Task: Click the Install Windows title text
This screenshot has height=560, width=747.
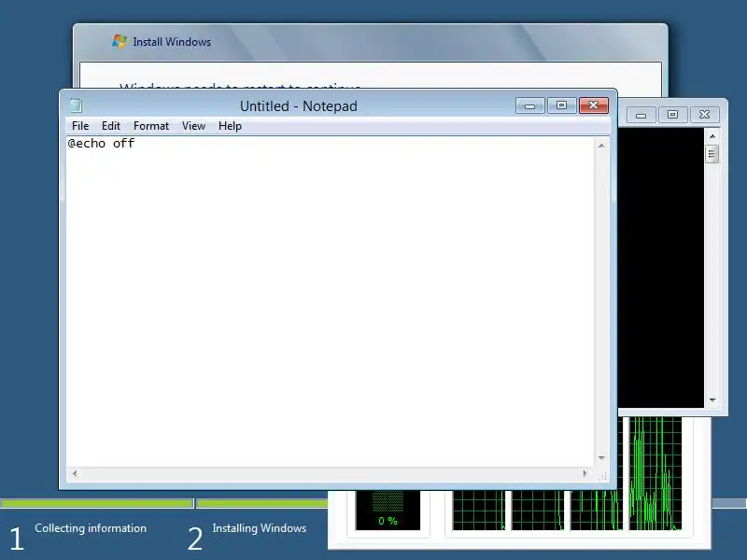Action: (x=172, y=42)
